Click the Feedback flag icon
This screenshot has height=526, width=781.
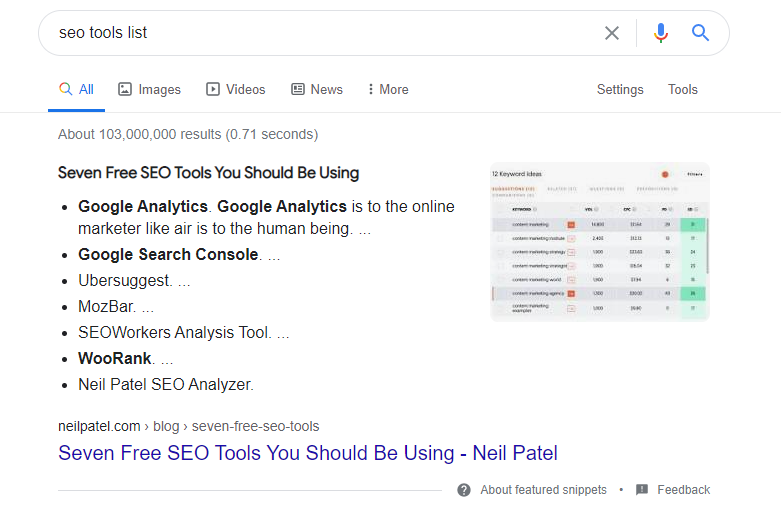coord(642,490)
